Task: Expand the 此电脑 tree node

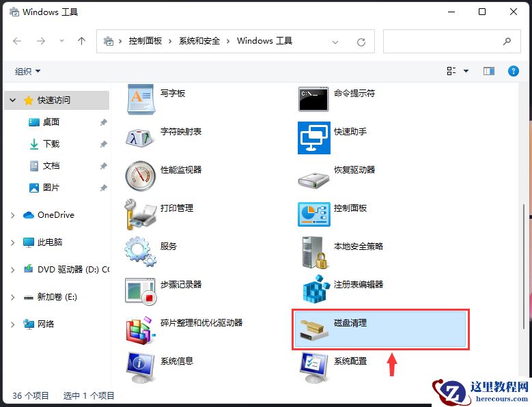Action: click(12, 242)
